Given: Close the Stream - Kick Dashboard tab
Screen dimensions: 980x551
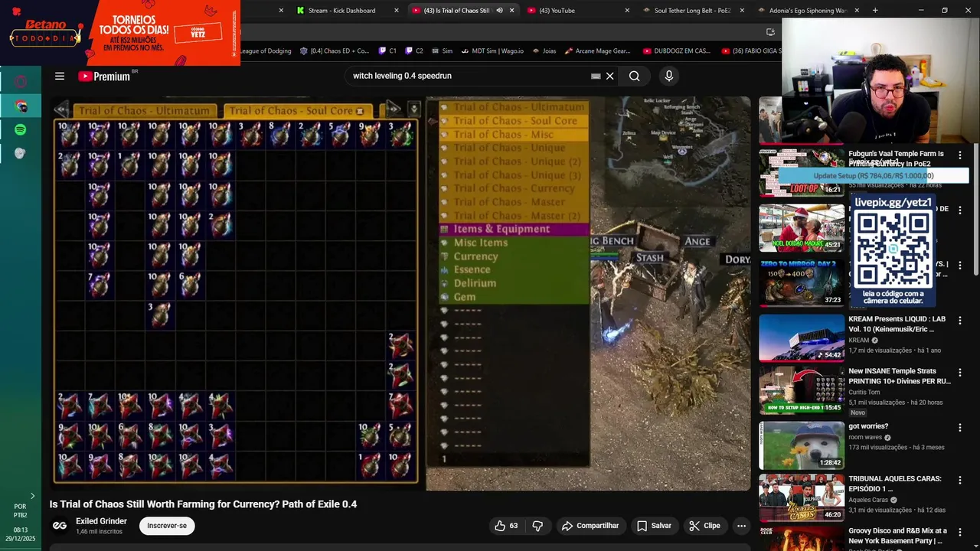Looking at the screenshot, I should pyautogui.click(x=396, y=11).
